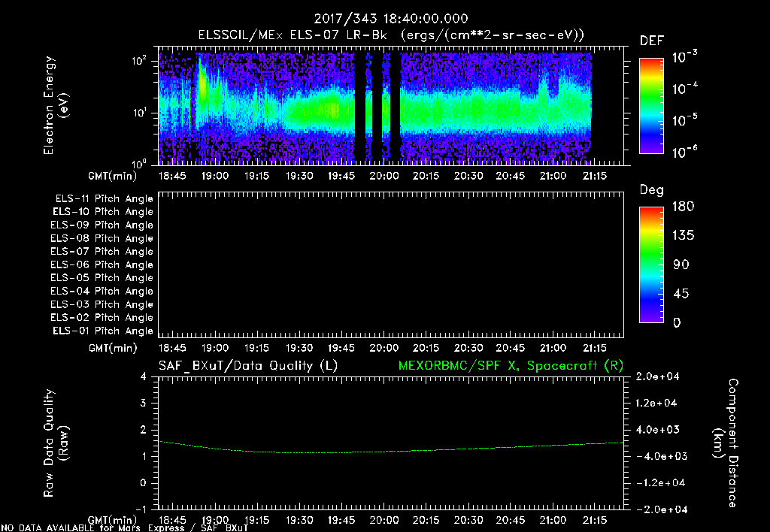Select the ELS-10 Pitch Angle label

coord(102,212)
